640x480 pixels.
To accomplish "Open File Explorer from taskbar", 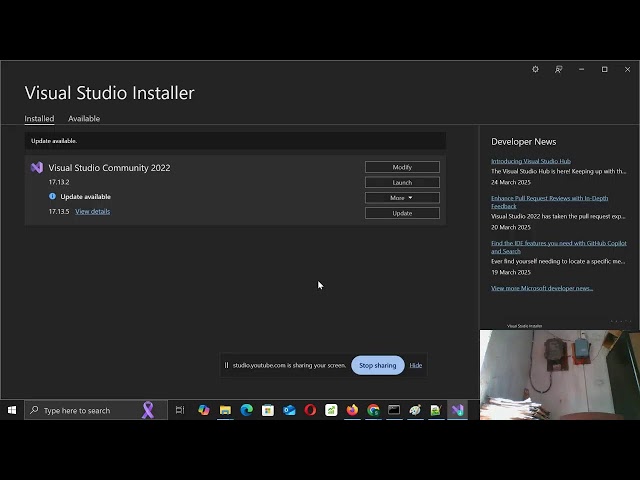I will tap(225, 410).
